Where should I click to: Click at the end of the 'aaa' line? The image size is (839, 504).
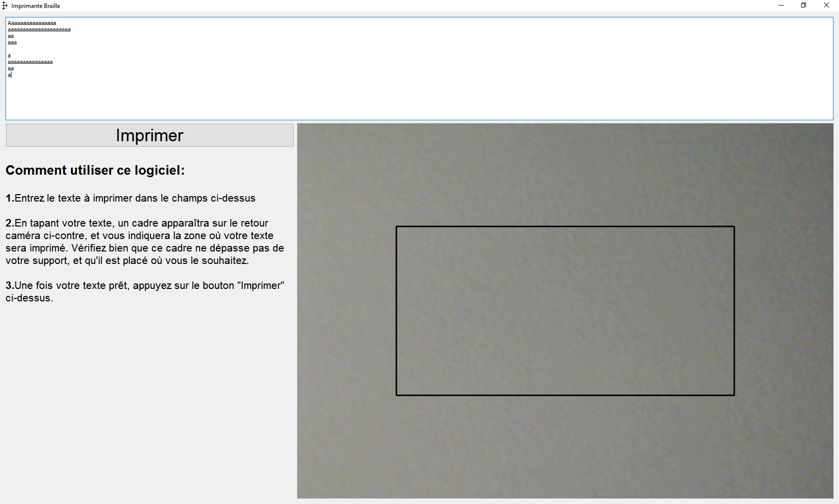[x=16, y=42]
